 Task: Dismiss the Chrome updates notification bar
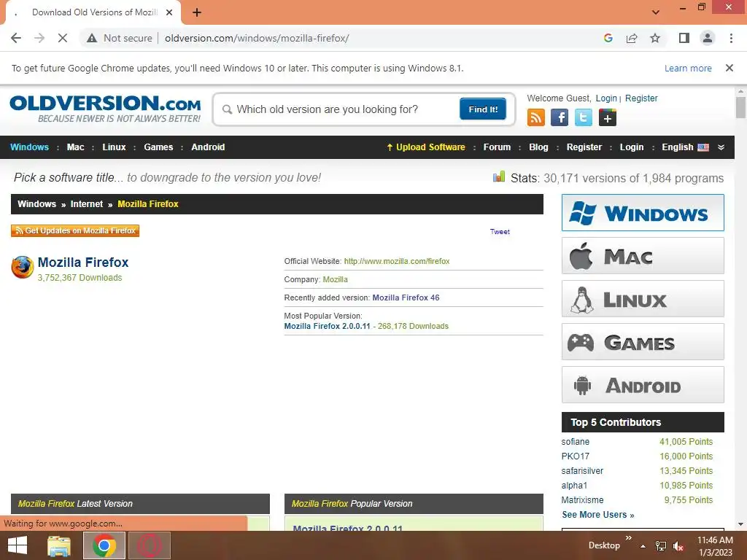729,68
